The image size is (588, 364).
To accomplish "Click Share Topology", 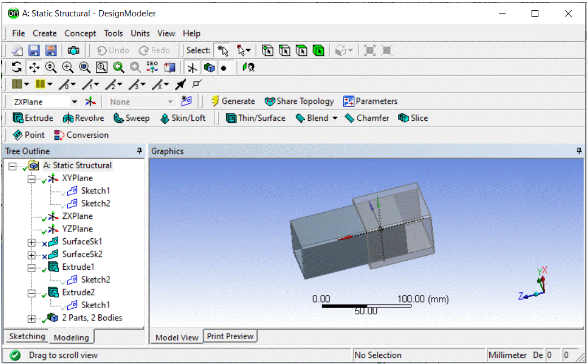I will coord(299,101).
